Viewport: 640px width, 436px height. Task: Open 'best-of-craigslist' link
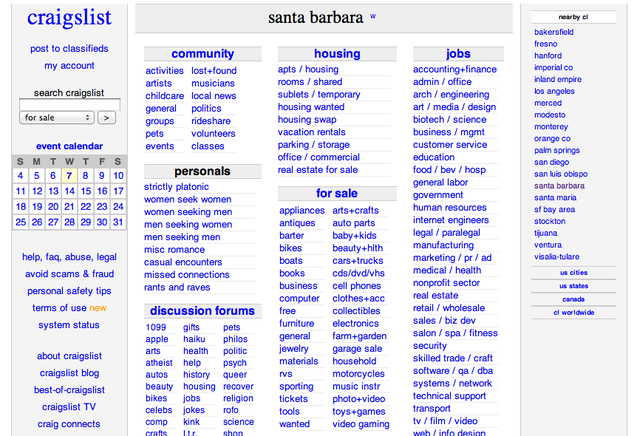[69, 390]
